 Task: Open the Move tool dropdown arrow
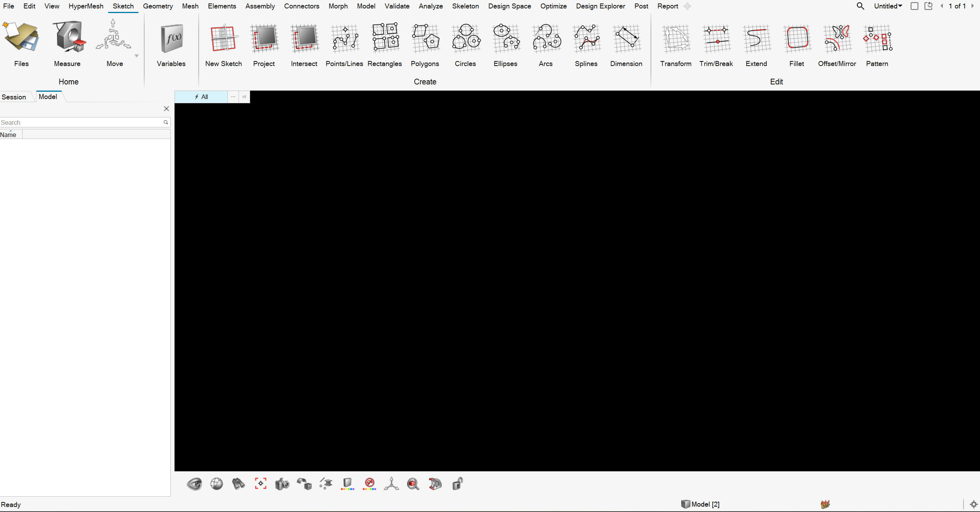click(137, 55)
